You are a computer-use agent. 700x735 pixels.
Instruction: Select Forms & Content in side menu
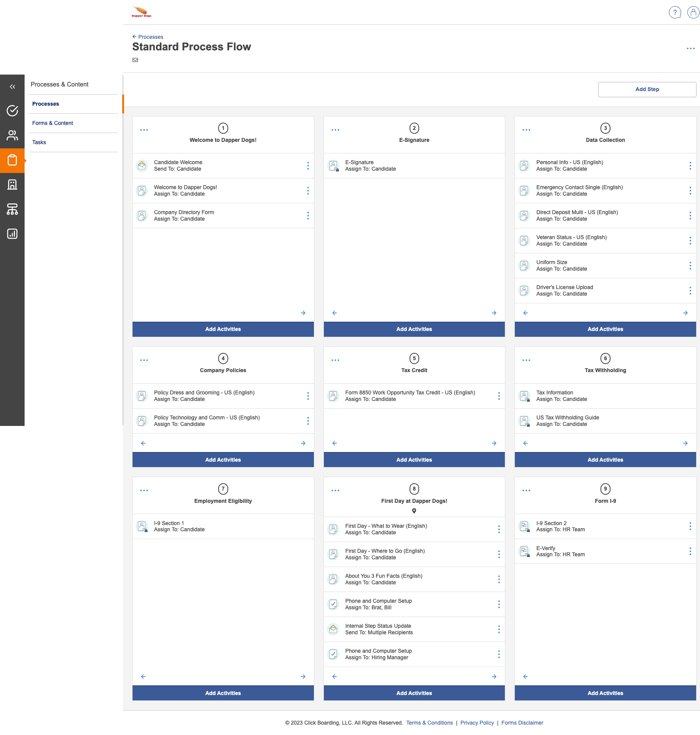53,123
